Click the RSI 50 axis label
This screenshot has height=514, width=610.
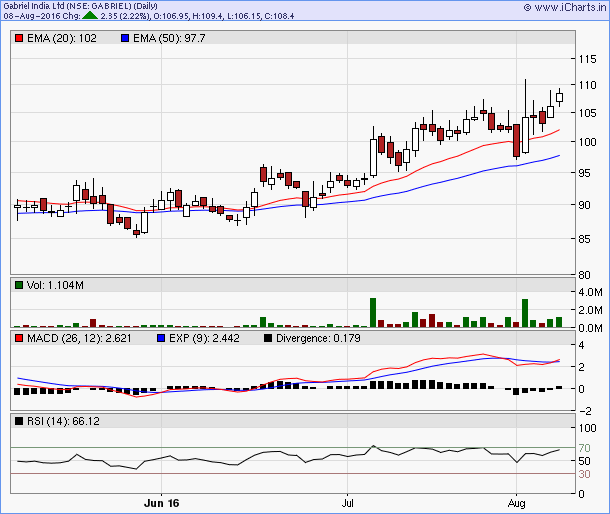pyautogui.click(x=584, y=461)
